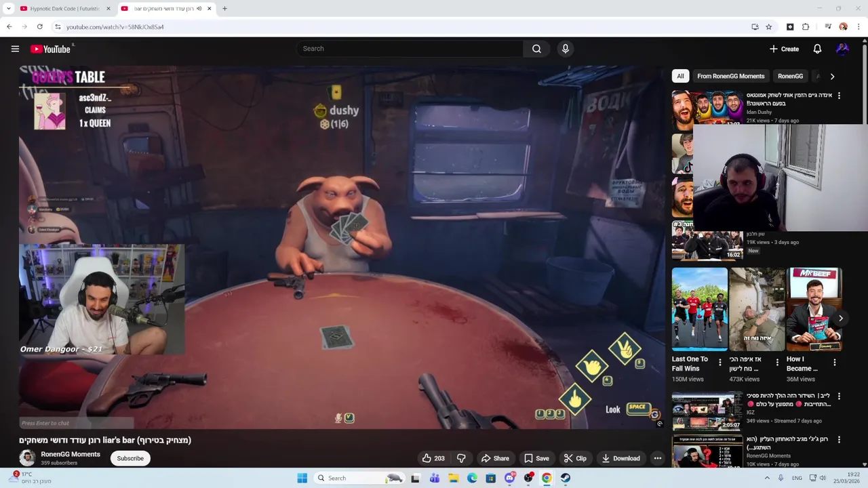Go back to previous page
Image resolution: width=868 pixels, height=488 pixels.
(x=9, y=27)
